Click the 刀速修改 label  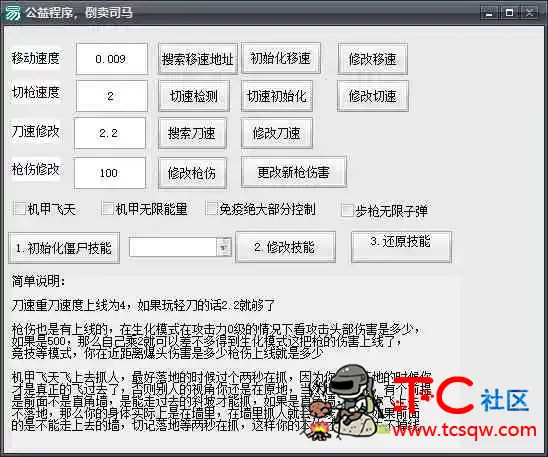(36, 131)
